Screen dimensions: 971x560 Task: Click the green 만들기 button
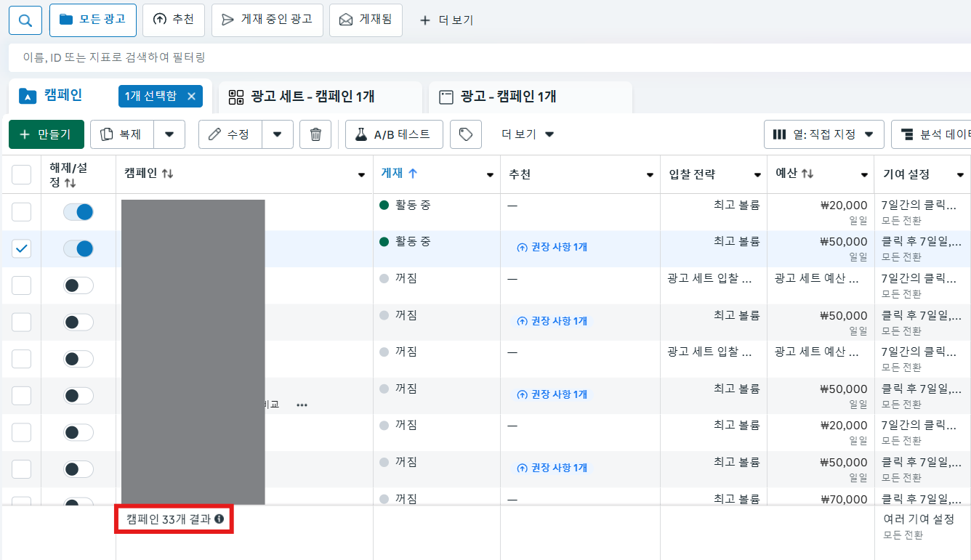pyautogui.click(x=47, y=134)
